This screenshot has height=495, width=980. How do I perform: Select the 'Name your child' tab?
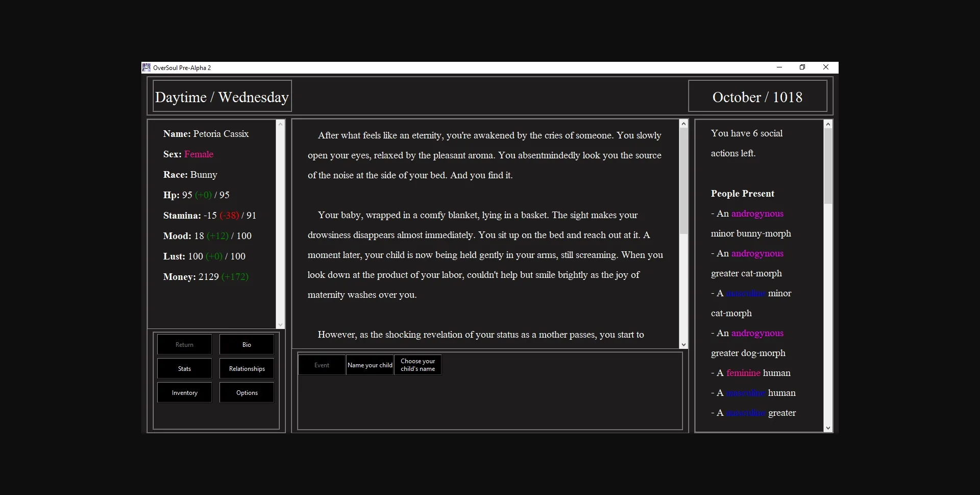click(x=370, y=365)
